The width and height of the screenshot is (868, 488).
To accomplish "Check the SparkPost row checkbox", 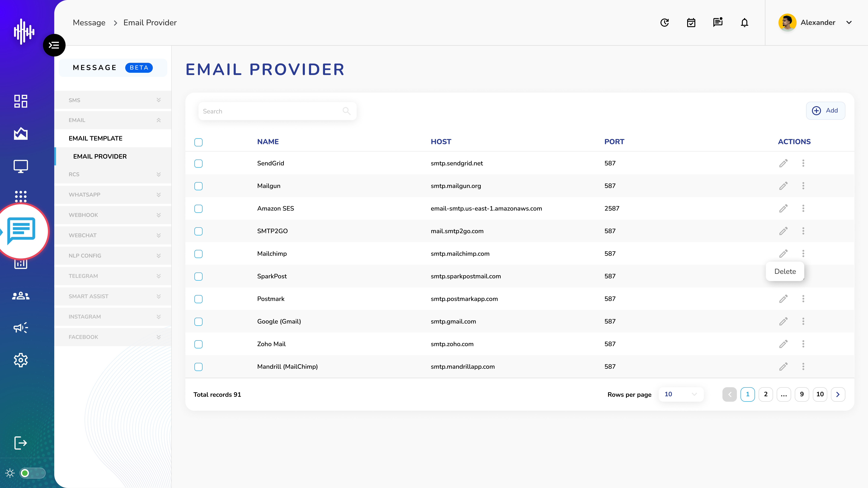I will (198, 276).
